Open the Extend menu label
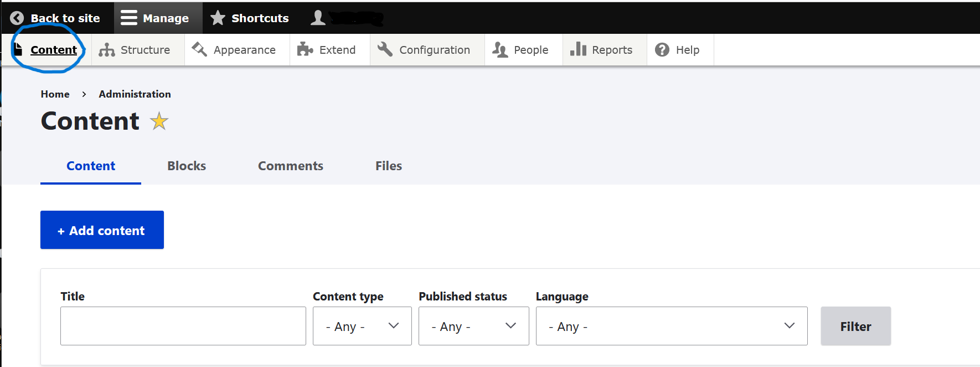Image resolution: width=980 pixels, height=367 pixels. 337,50
